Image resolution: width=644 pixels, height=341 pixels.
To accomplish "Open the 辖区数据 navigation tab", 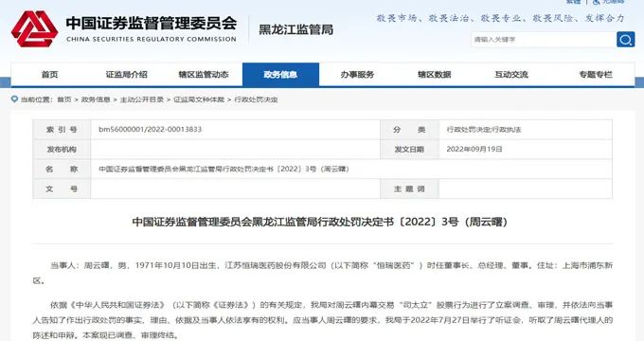I will click(x=434, y=75).
